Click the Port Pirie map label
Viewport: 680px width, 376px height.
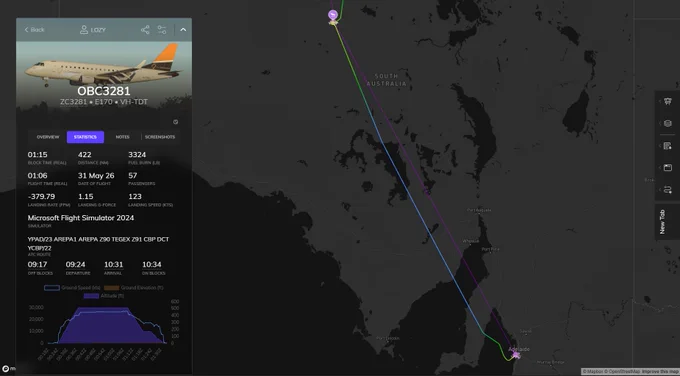(490, 249)
